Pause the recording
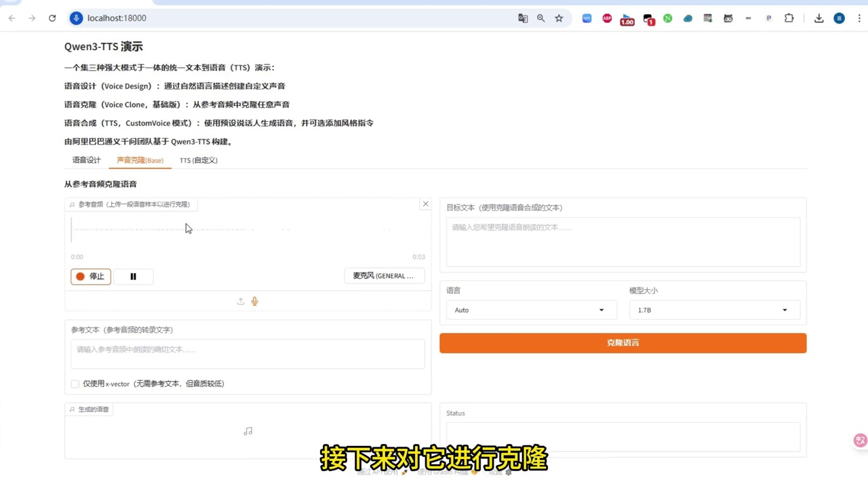Screen dimensions: 868x488 click(x=133, y=276)
